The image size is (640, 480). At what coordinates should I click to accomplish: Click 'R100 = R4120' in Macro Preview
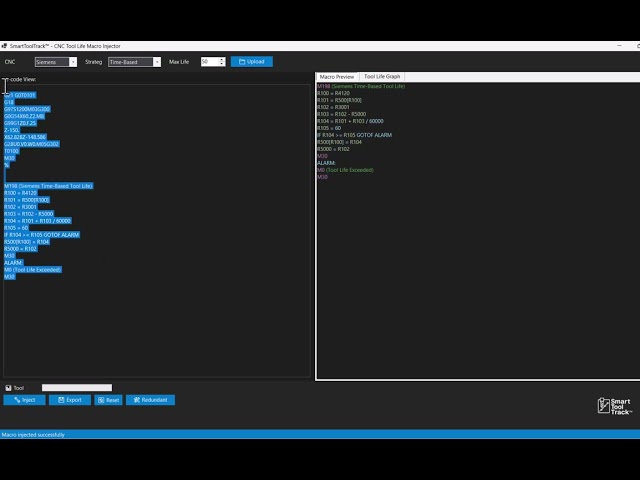[x=333, y=93]
